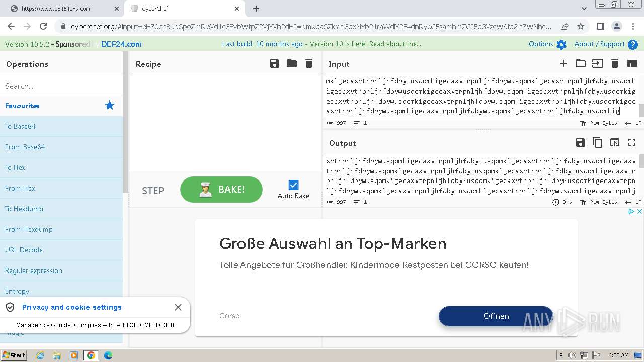Select To Hex operation
The width and height of the screenshot is (644, 362).
click(61, 167)
